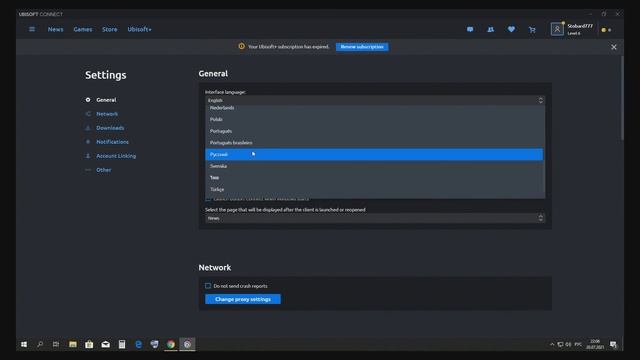
Task: Open the Store tab
Action: tap(109, 29)
